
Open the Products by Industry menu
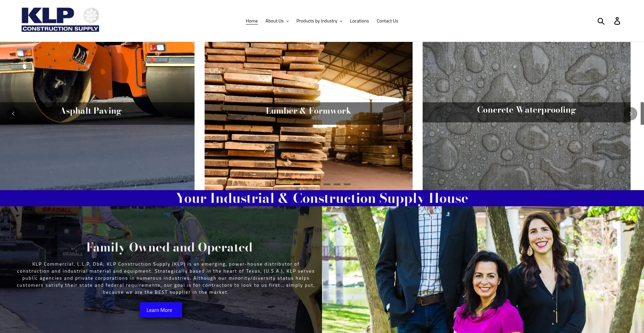click(x=319, y=21)
